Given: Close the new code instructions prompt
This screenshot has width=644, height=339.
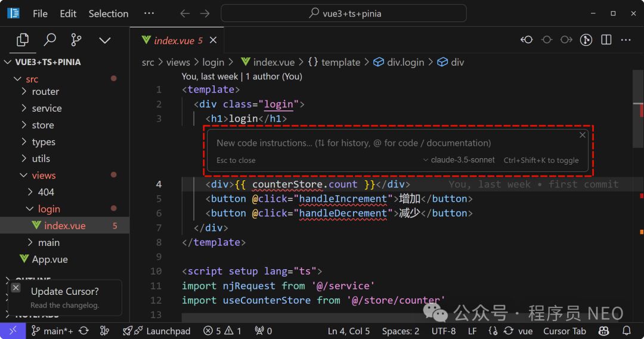Looking at the screenshot, I should pyautogui.click(x=583, y=135).
